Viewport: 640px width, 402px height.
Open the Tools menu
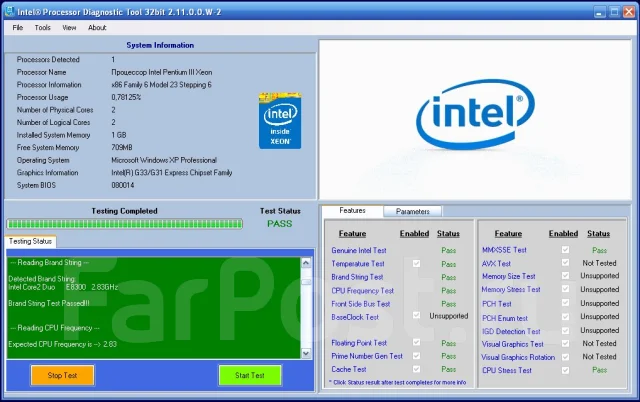[42, 28]
